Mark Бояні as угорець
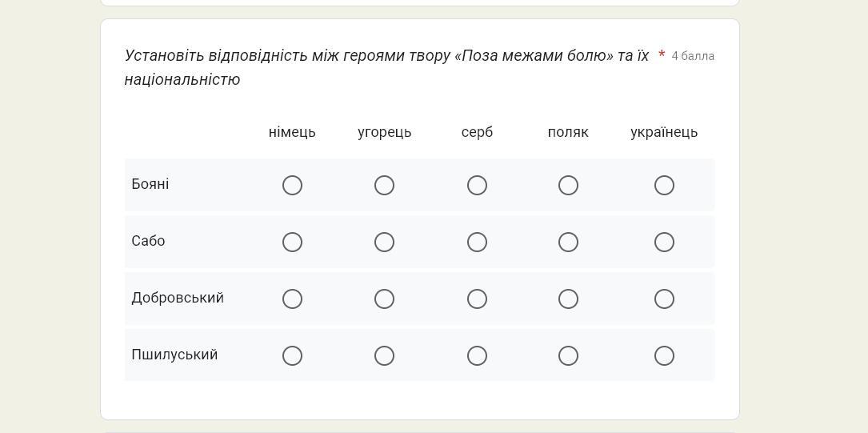 tap(384, 186)
